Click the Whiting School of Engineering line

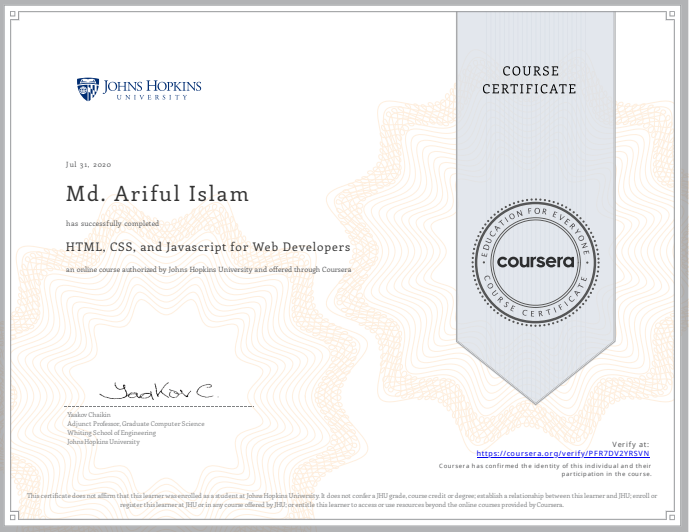coord(112,433)
